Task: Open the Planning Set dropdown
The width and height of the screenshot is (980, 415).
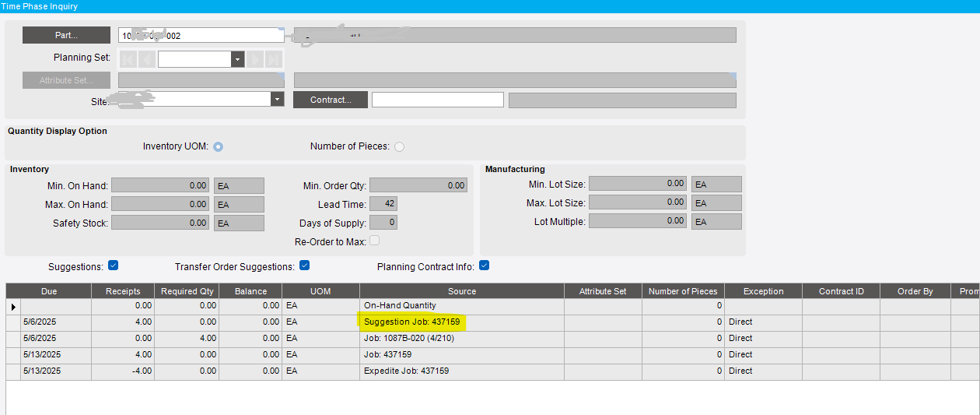Action: 237,59
